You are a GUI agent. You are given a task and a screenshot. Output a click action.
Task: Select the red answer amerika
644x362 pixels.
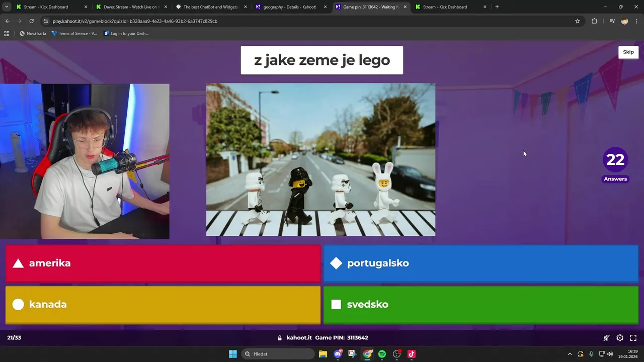[x=163, y=263]
